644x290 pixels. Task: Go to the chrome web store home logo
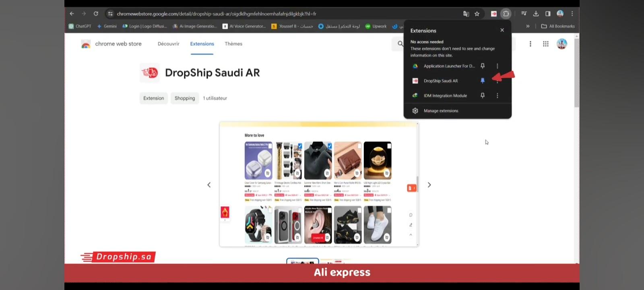[111, 44]
